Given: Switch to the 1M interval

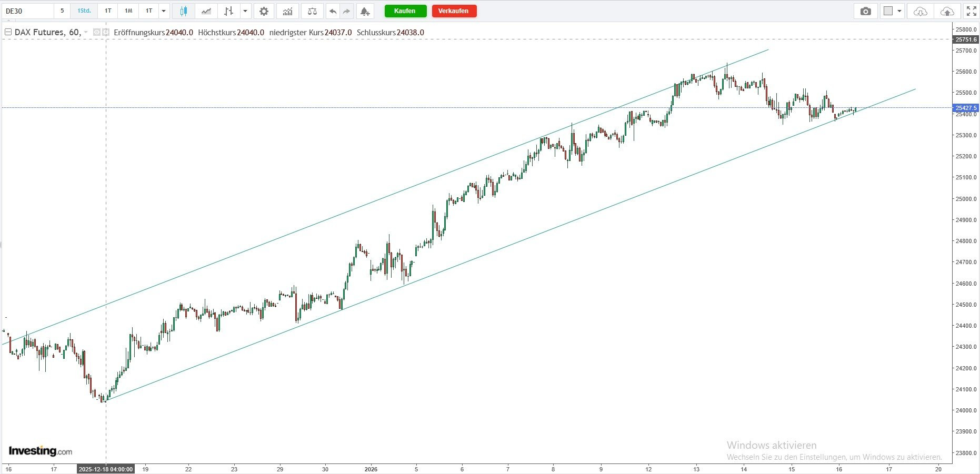Looking at the screenshot, I should tap(128, 11).
